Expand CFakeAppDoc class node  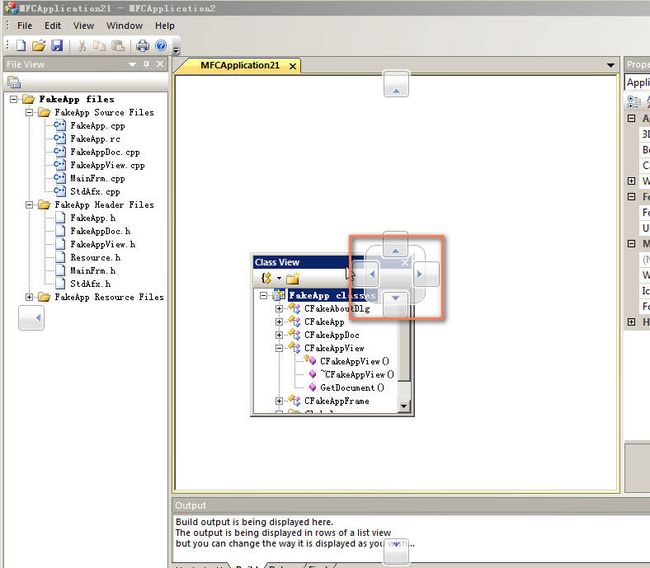(x=279, y=335)
